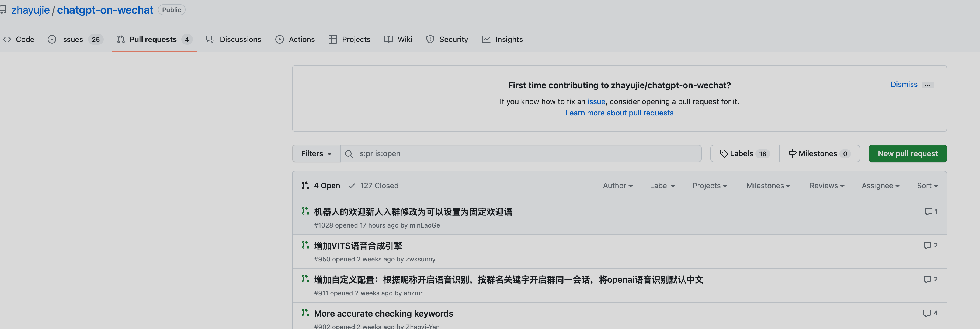Open the Labels tag icon

point(724,153)
